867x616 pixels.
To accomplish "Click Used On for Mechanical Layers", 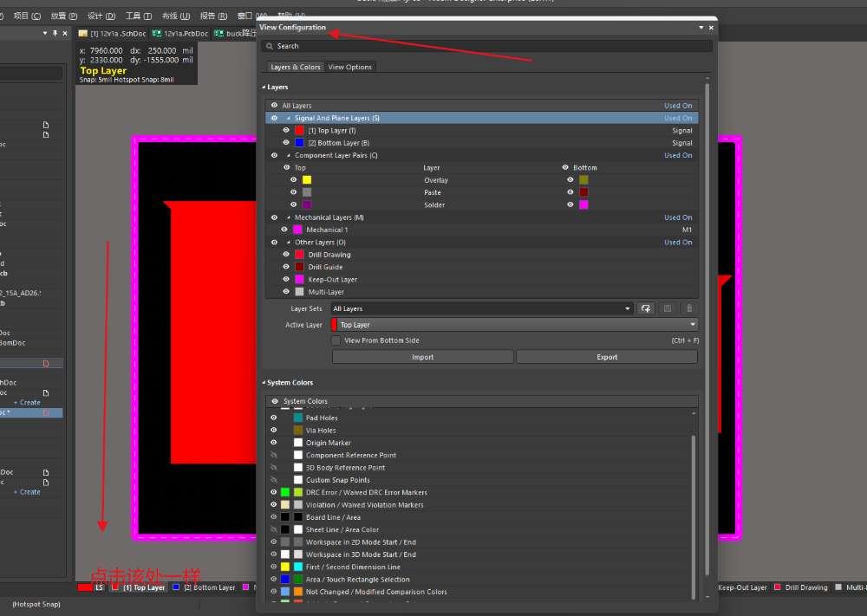I will 678,217.
